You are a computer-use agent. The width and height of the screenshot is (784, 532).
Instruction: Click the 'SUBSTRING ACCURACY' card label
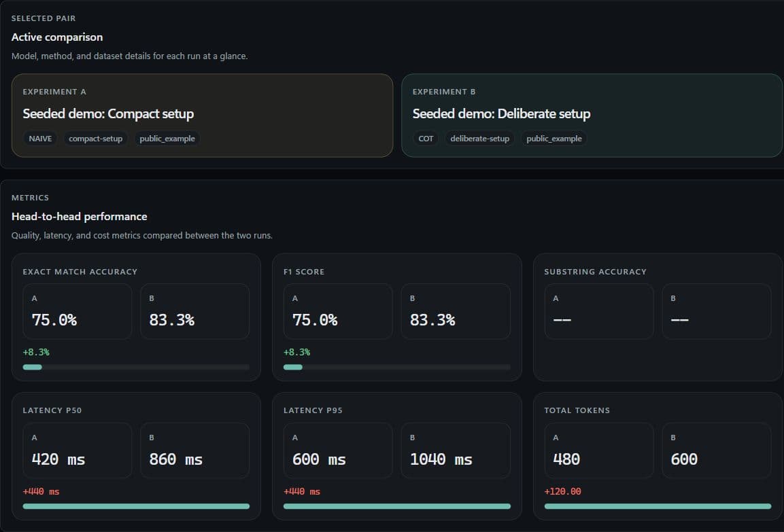click(595, 272)
